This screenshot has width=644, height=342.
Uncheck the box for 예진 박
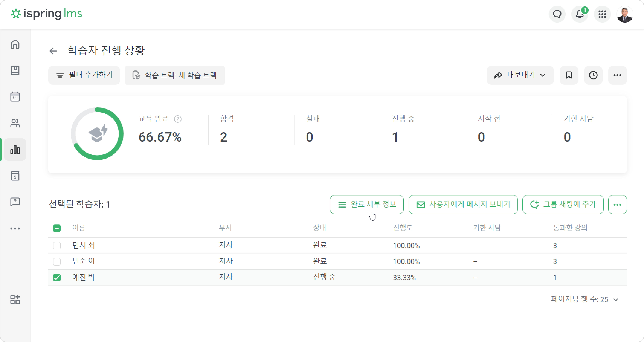tap(57, 277)
